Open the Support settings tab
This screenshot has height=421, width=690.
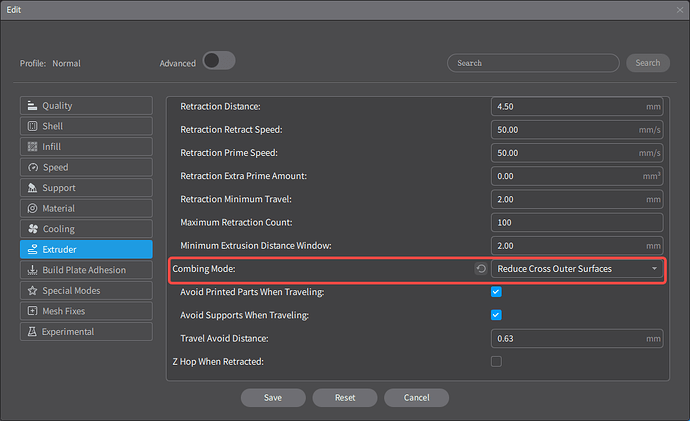[x=86, y=188]
